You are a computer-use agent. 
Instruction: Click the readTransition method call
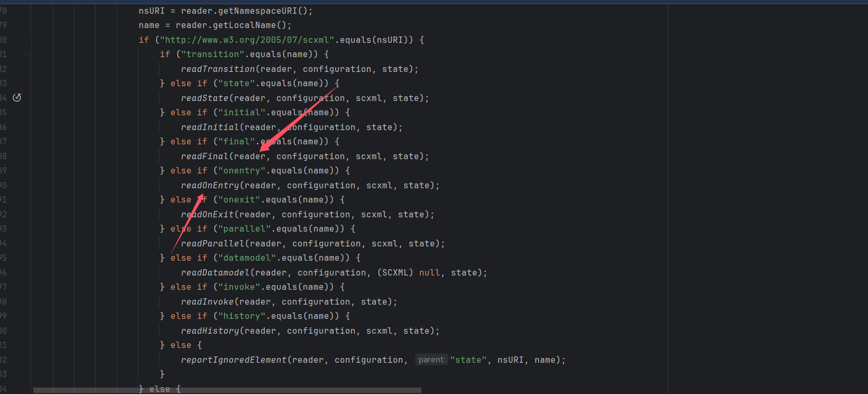(x=218, y=69)
